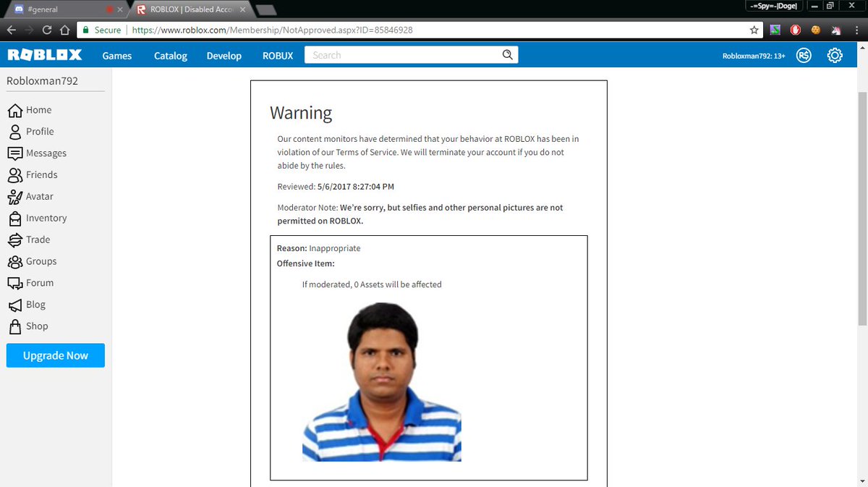Click the Messages text link in sidebar

pyautogui.click(x=46, y=153)
